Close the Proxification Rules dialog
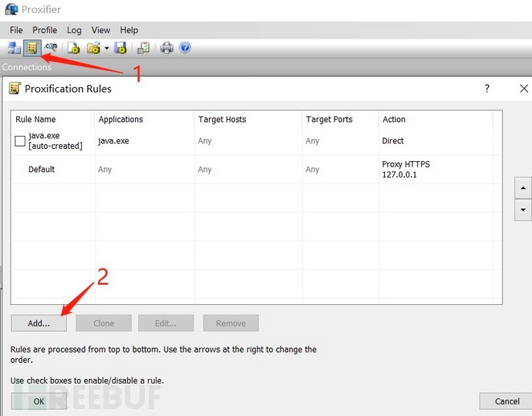This screenshot has width=532, height=416. click(524, 89)
